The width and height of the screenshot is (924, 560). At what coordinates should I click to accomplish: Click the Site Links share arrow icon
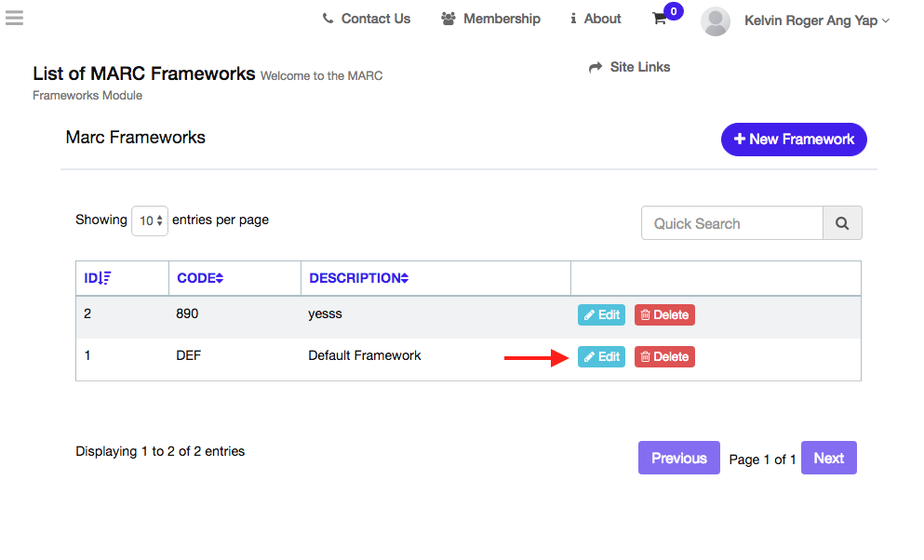[596, 68]
